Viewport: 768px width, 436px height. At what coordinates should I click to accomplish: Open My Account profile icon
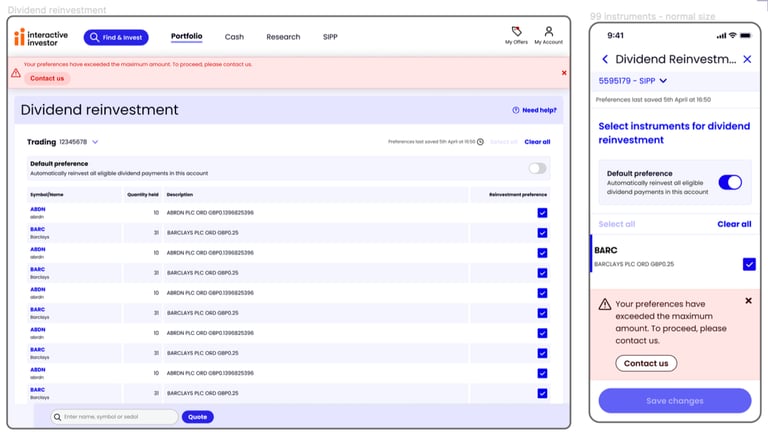tap(549, 31)
